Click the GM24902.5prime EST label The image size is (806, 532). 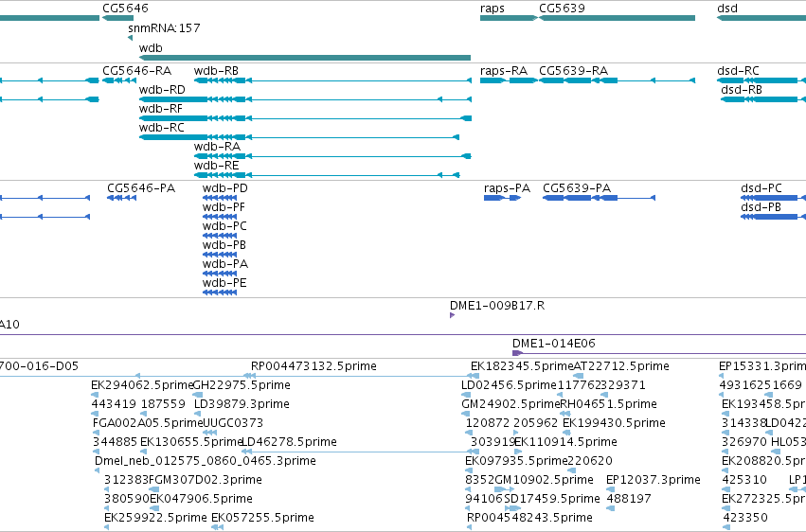click(510, 404)
